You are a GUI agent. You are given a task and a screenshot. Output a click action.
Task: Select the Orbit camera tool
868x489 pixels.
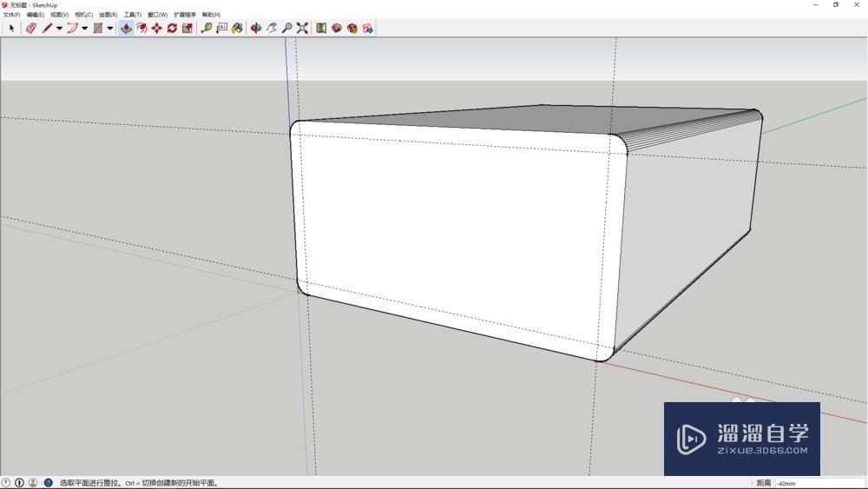click(x=256, y=28)
